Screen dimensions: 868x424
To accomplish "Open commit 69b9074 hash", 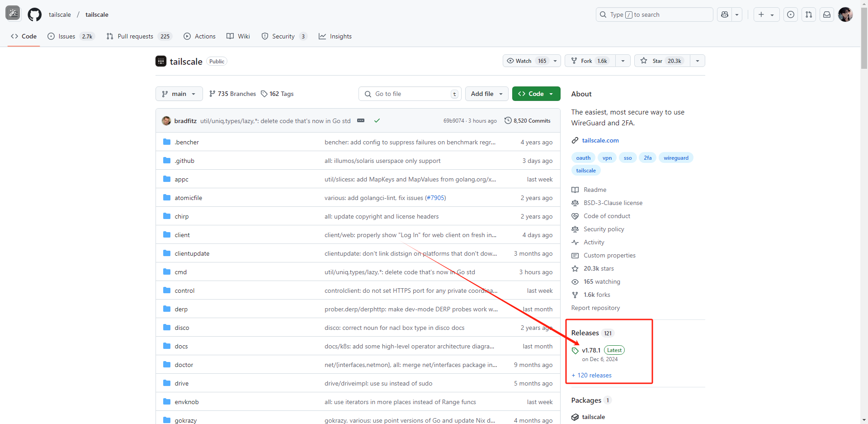I will pos(453,121).
